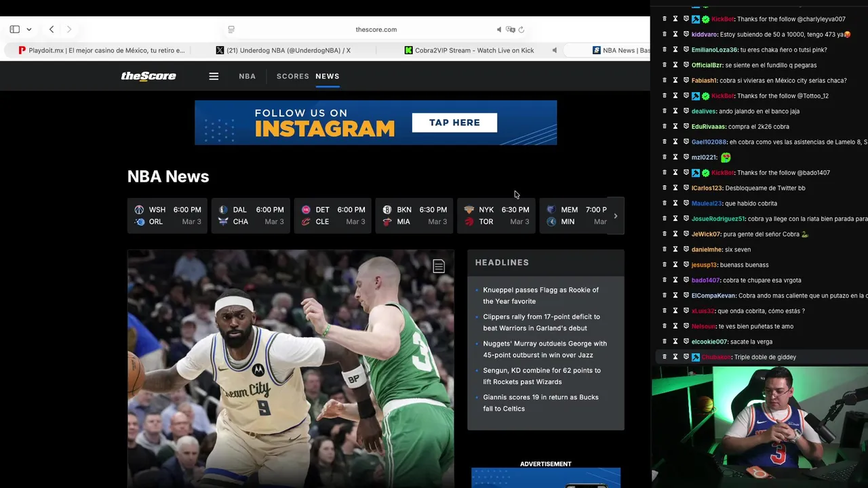
Task: Read Knueppel passes Flagg headline
Action: 540,296
